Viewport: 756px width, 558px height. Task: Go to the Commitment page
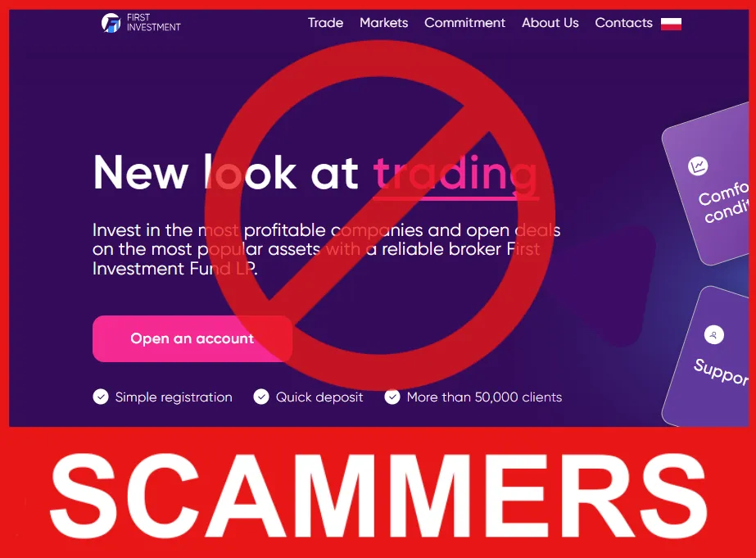coord(464,23)
